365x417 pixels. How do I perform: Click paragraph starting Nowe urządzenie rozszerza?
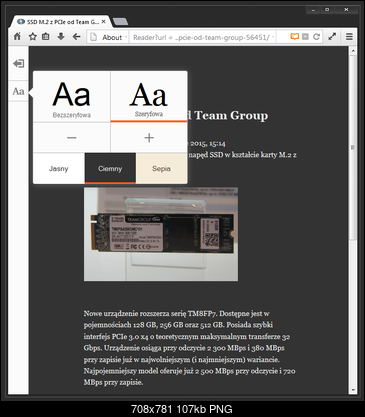(x=189, y=348)
